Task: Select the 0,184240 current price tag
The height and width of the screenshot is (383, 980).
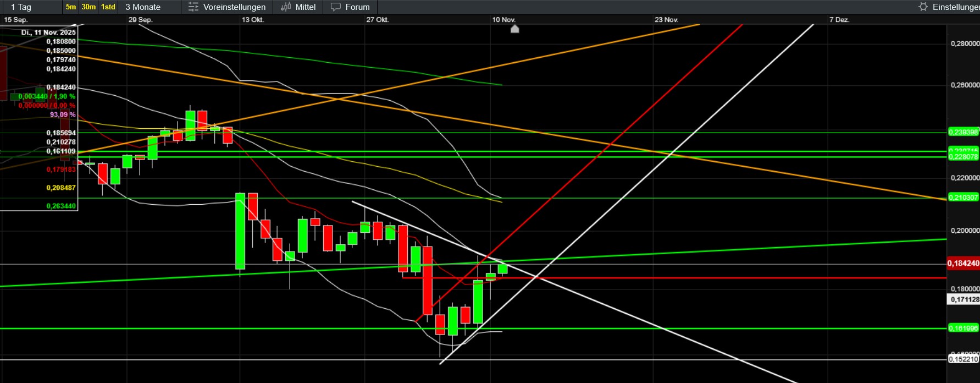Action: 963,264
